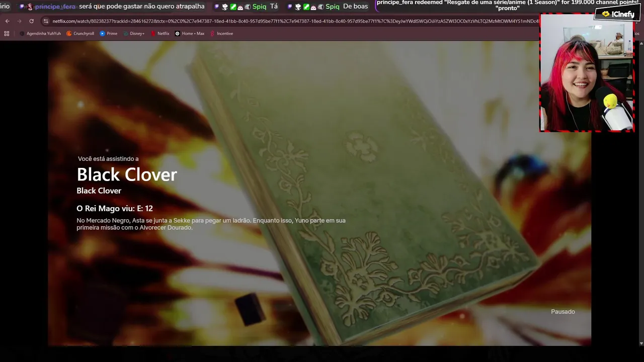
Task: Open the Disney+ bookmark
Action: click(x=133, y=34)
